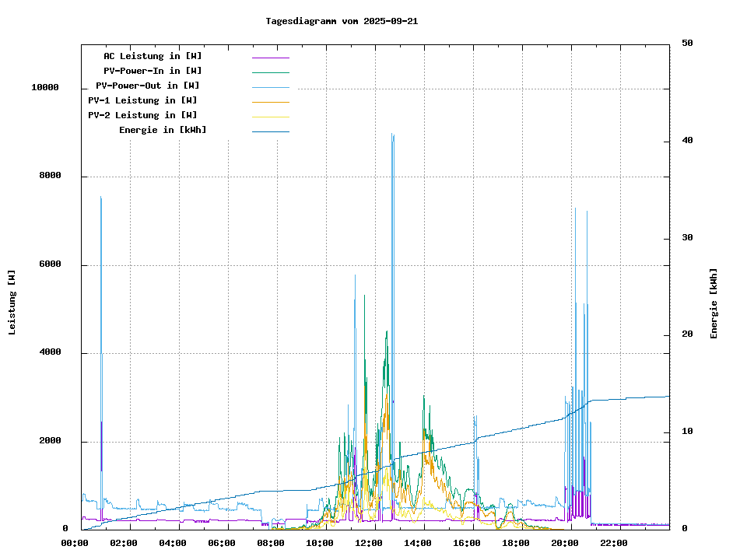Select the PV-2 Leistung in [W] legend label
The height and width of the screenshot is (560, 747).
click(142, 115)
